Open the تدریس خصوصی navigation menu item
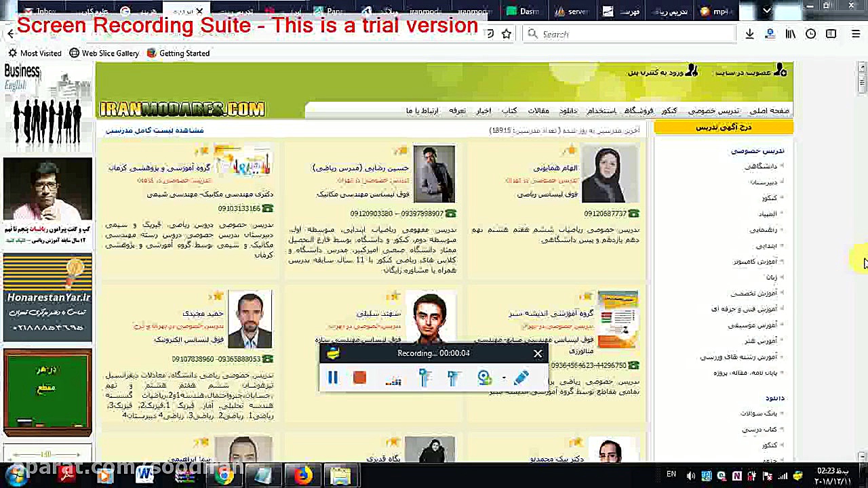This screenshot has width=868, height=488. (713, 110)
